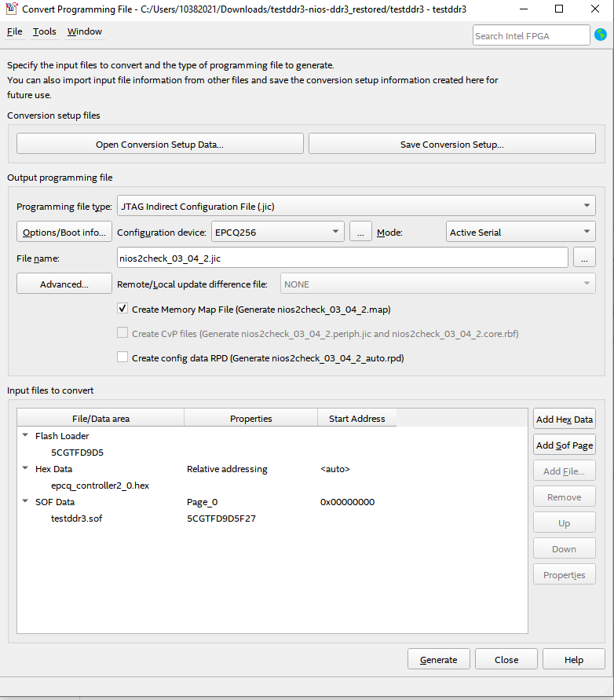Uncheck Create Memory Map File checkbox
The width and height of the screenshot is (614, 700).
(122, 309)
